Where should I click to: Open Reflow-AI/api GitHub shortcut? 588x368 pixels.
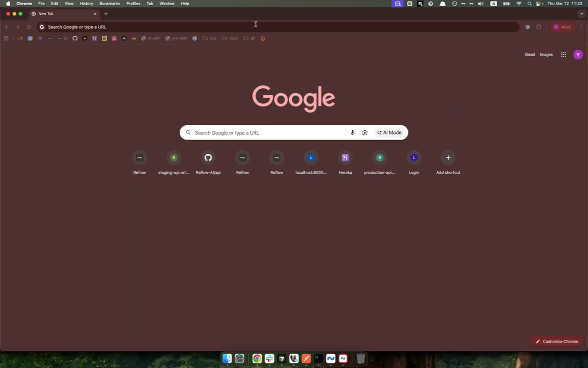pos(208,163)
